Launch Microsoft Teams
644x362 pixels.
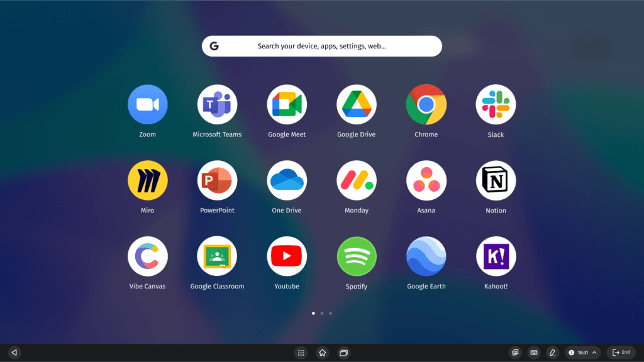[217, 104]
